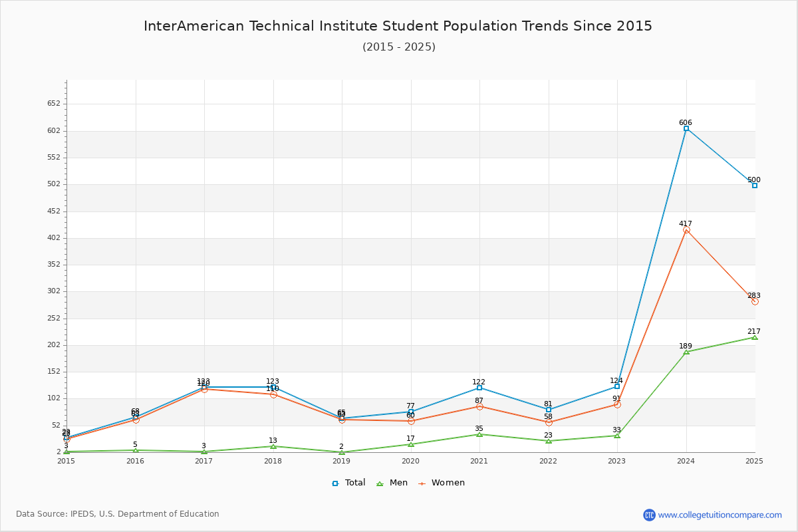This screenshot has height=532, width=798.
Task: Click the chart title text
Action: 398,26
